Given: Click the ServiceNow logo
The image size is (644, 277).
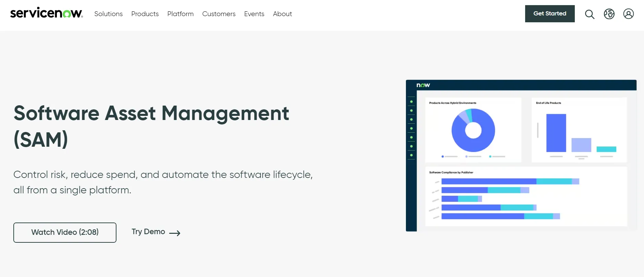Looking at the screenshot, I should pos(47,13).
